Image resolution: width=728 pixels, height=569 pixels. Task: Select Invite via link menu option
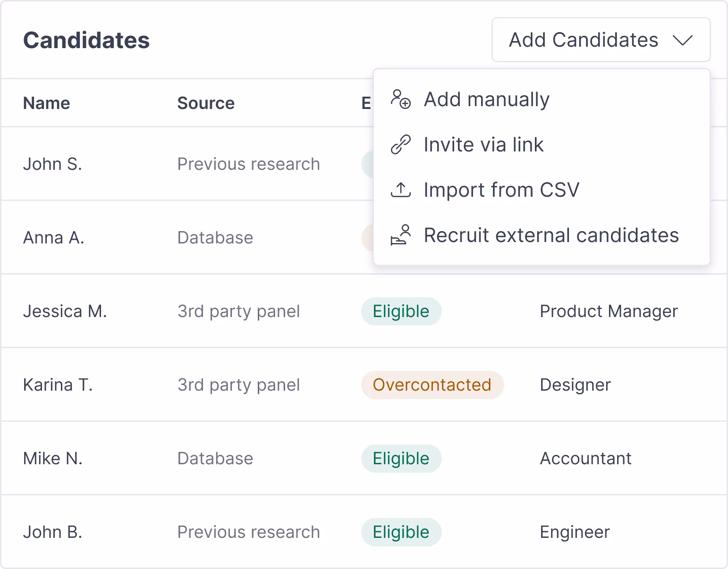[483, 145]
